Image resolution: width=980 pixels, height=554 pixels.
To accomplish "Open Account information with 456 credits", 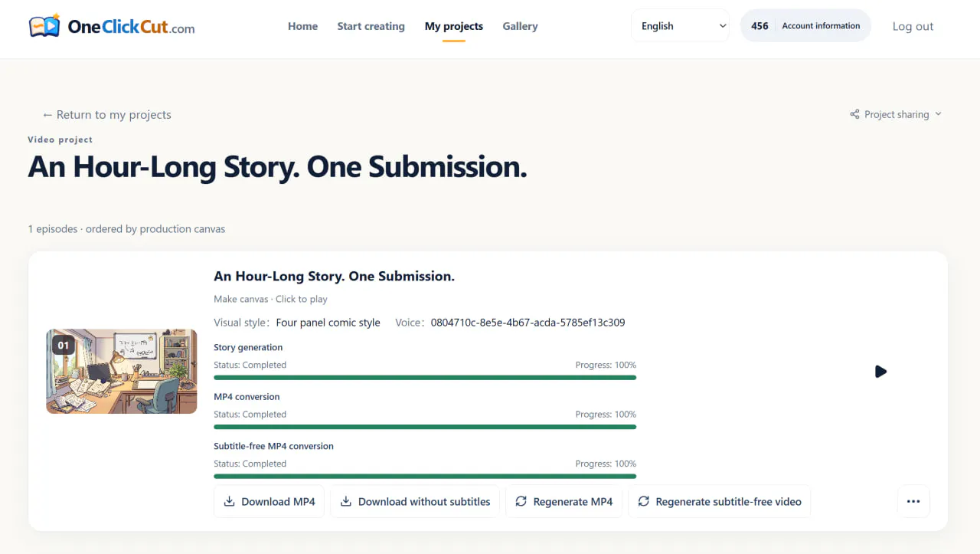I will click(805, 25).
